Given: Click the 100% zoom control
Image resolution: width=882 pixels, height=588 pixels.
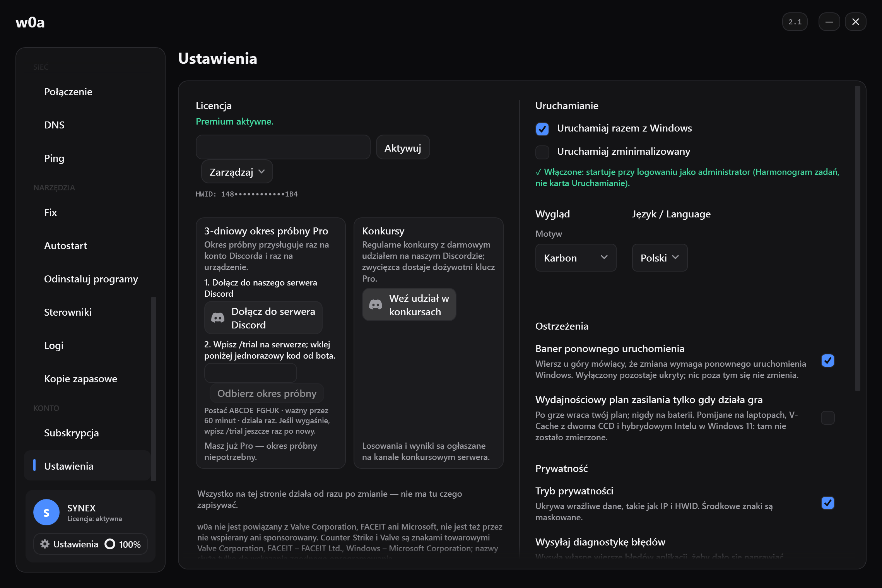Looking at the screenshot, I should click(123, 544).
